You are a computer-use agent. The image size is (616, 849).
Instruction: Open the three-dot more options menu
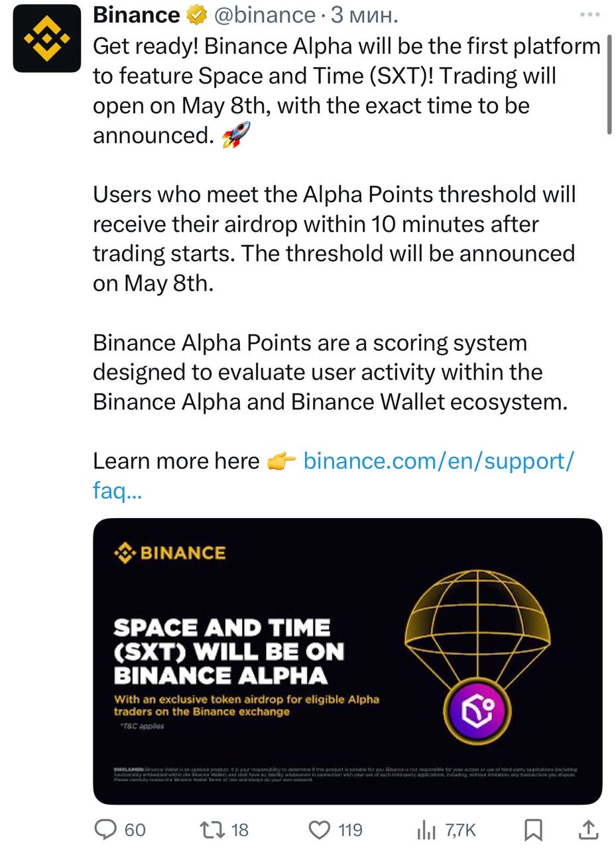589,14
